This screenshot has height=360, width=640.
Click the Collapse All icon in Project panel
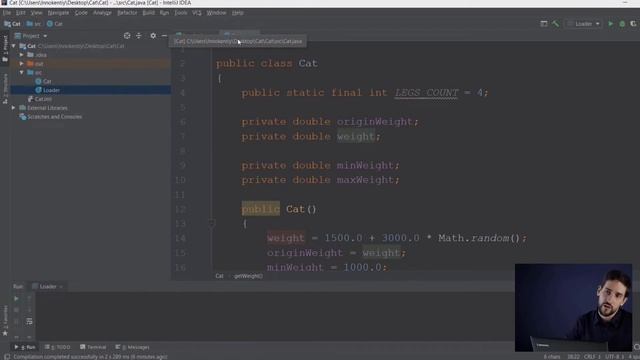pos(139,36)
